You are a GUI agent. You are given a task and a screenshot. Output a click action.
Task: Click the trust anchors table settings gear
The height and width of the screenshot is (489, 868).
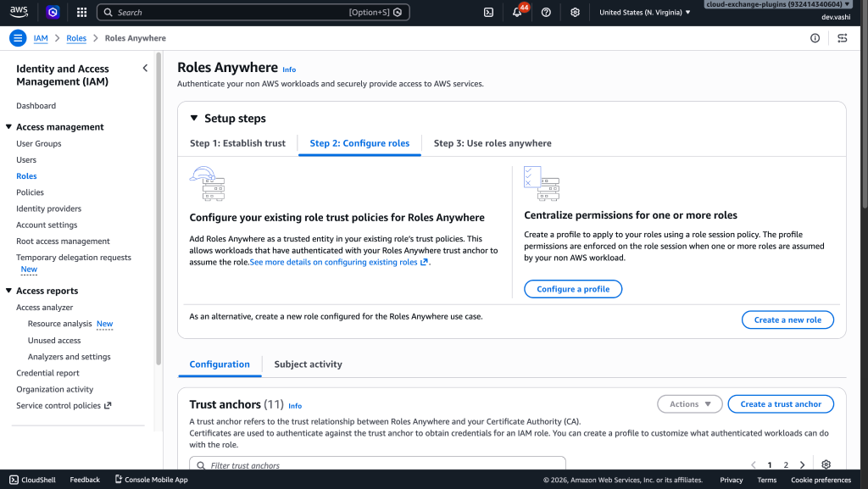click(826, 464)
